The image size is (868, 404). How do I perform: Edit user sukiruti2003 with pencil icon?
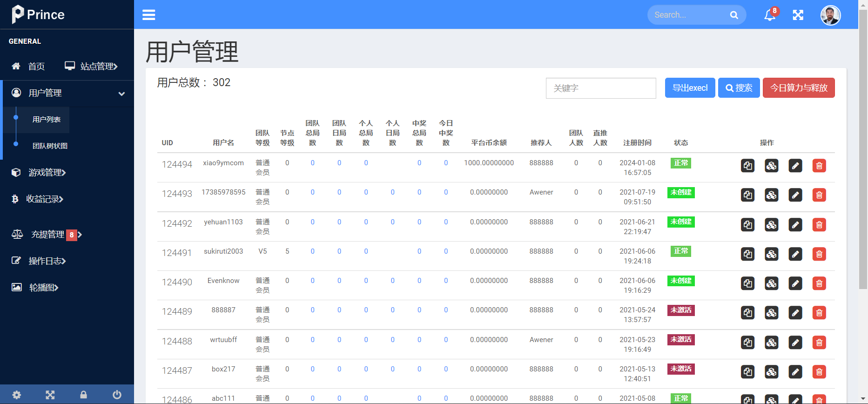795,254
